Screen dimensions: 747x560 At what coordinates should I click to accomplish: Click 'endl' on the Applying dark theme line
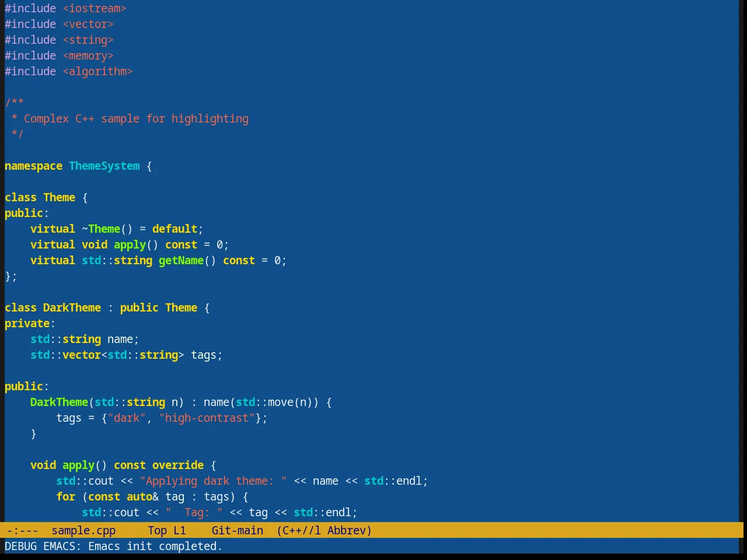coord(409,481)
